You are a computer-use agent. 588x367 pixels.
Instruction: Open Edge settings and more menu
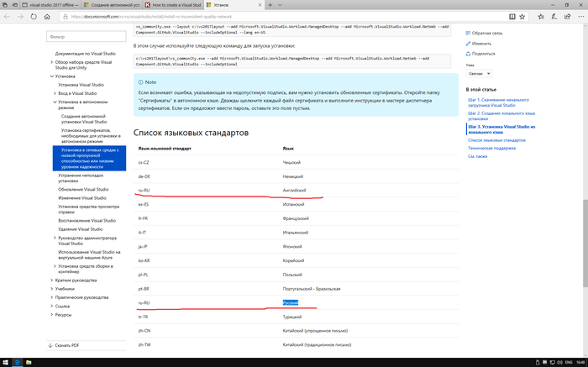(580, 17)
